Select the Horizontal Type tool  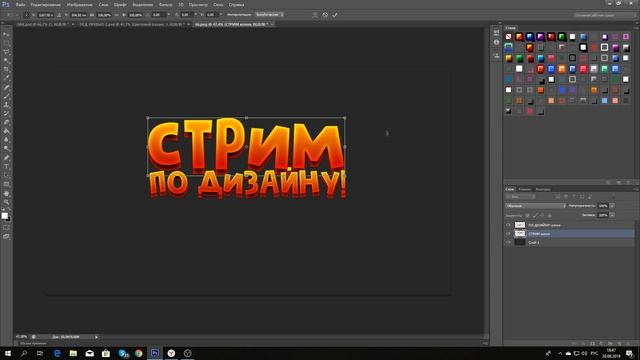coord(6,167)
